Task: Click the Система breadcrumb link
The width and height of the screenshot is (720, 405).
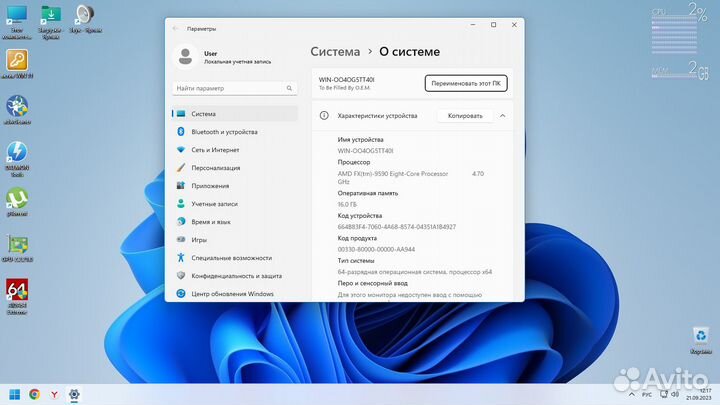Action: pyautogui.click(x=335, y=51)
